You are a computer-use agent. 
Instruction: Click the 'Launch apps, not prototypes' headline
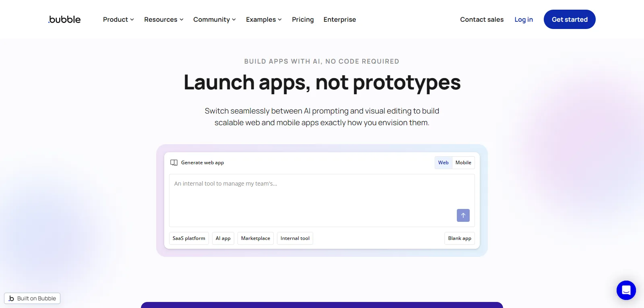[322, 82]
